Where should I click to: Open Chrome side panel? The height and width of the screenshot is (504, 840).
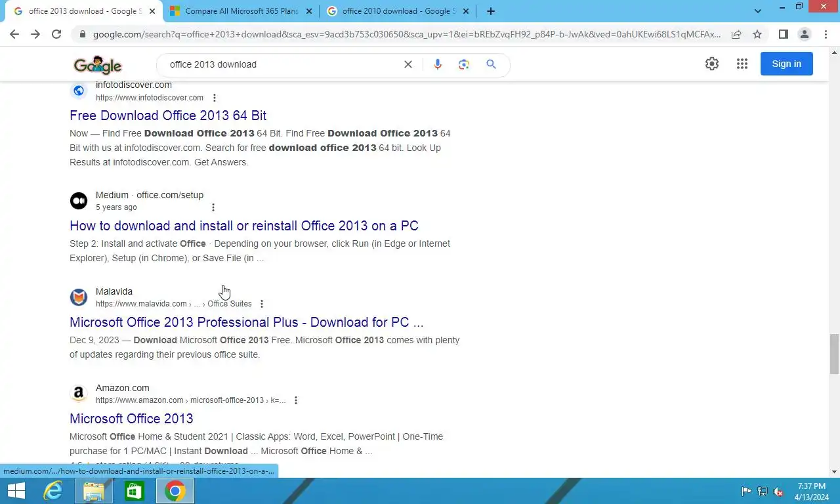click(783, 34)
